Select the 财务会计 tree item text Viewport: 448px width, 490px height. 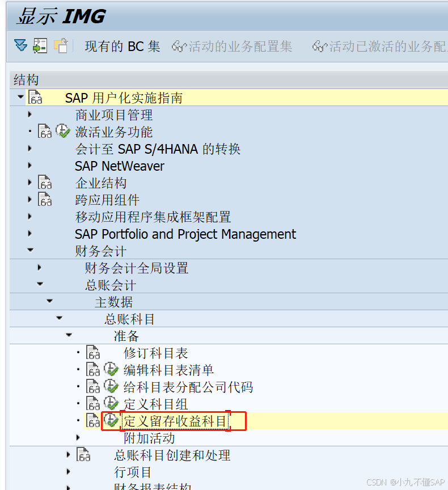tap(101, 251)
